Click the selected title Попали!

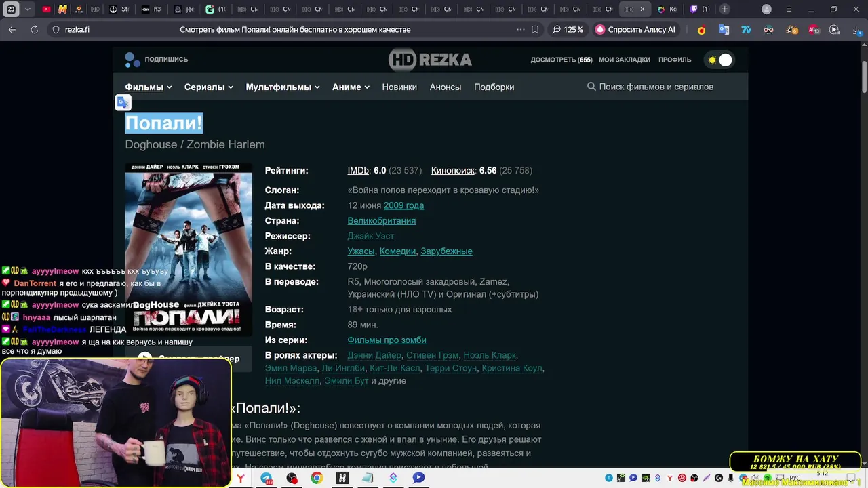coord(164,123)
